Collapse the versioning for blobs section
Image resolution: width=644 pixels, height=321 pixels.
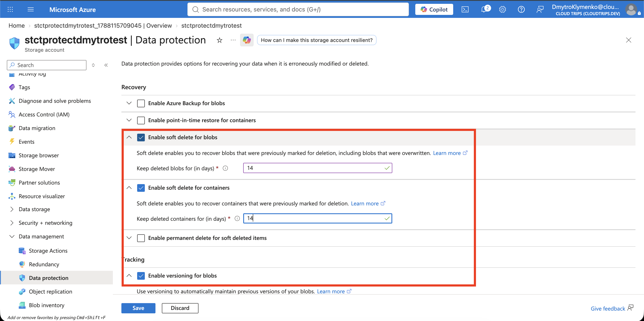click(129, 275)
